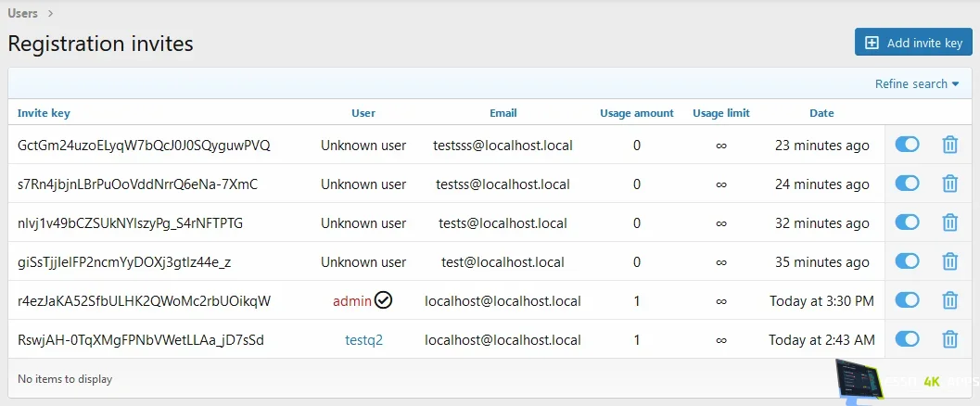Delete invite key starting with giSsTjjIeI

[x=949, y=261]
